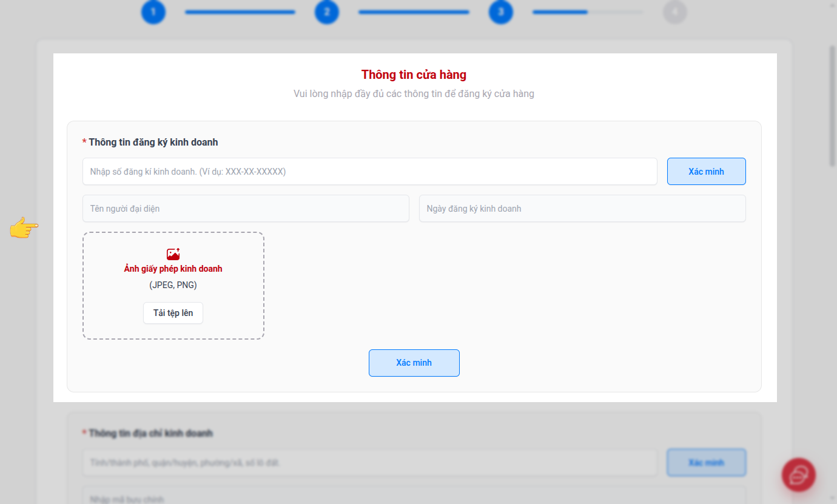
Task: Open the red chat support bubble
Action: (799, 474)
